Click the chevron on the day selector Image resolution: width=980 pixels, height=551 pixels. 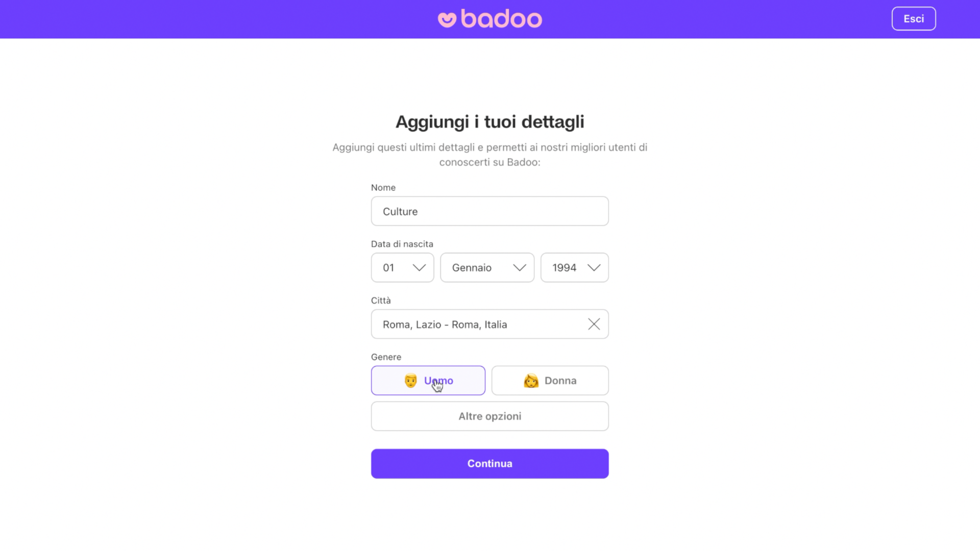click(x=419, y=267)
